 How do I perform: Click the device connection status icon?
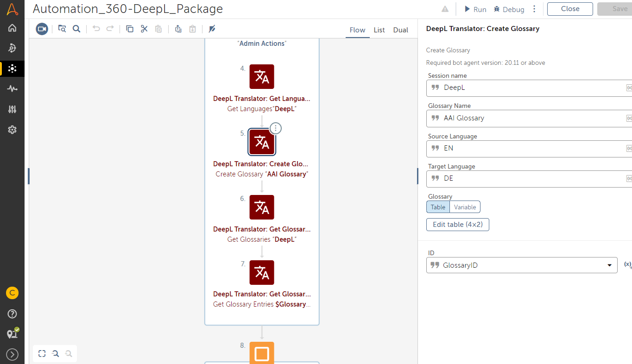(13, 334)
